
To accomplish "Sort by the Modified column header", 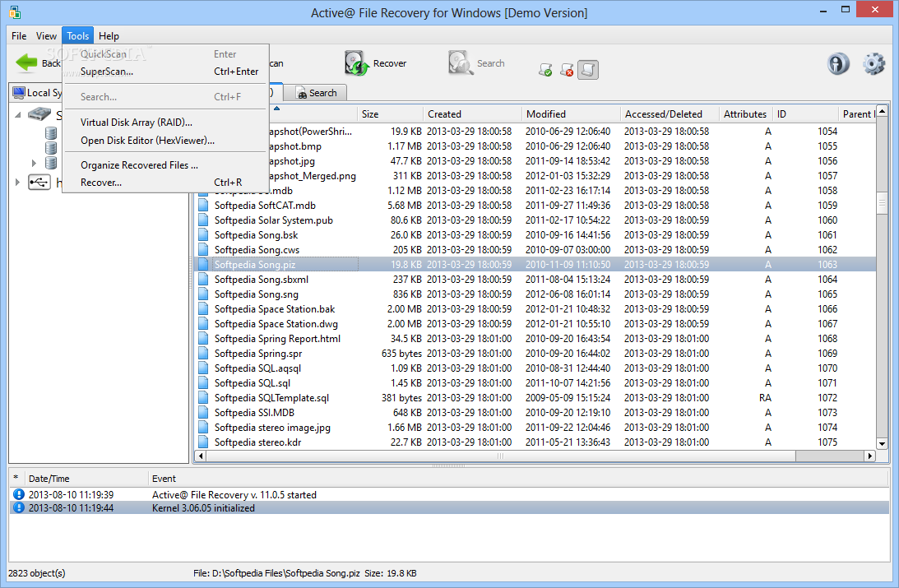I will [571, 114].
